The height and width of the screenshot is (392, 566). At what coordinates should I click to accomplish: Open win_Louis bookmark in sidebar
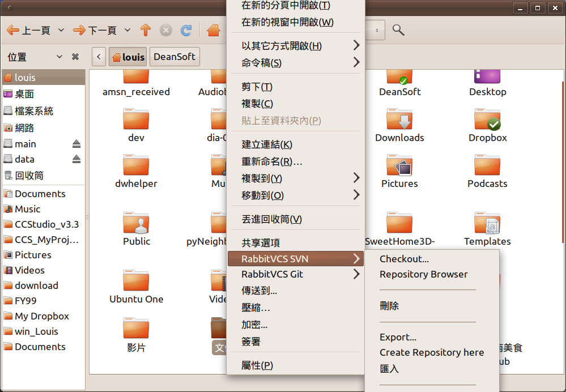[x=43, y=331]
